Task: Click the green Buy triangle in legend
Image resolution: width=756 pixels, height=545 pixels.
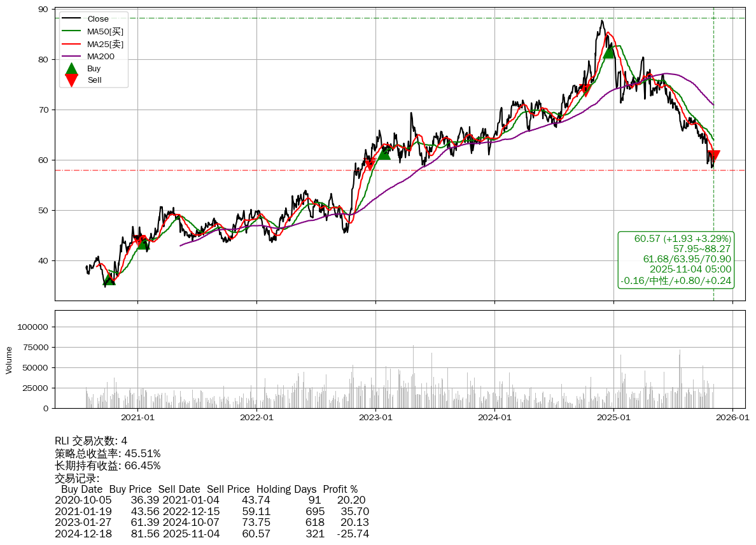Action: pyautogui.click(x=72, y=68)
